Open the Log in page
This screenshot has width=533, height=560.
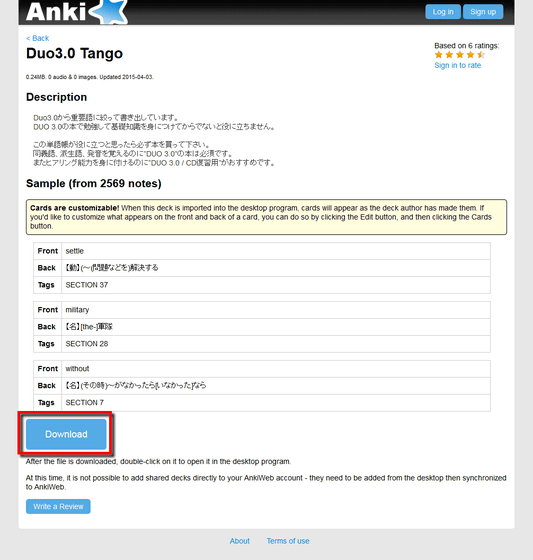pos(443,12)
